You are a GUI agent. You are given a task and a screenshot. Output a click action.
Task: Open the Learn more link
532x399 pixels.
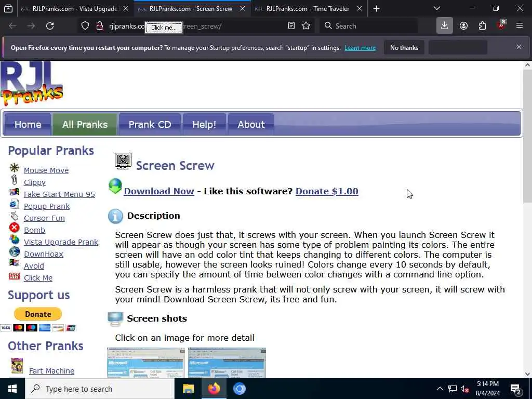coord(360,48)
